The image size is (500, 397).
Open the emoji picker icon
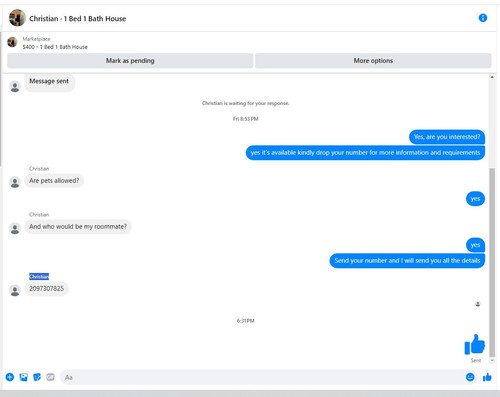coord(470,377)
